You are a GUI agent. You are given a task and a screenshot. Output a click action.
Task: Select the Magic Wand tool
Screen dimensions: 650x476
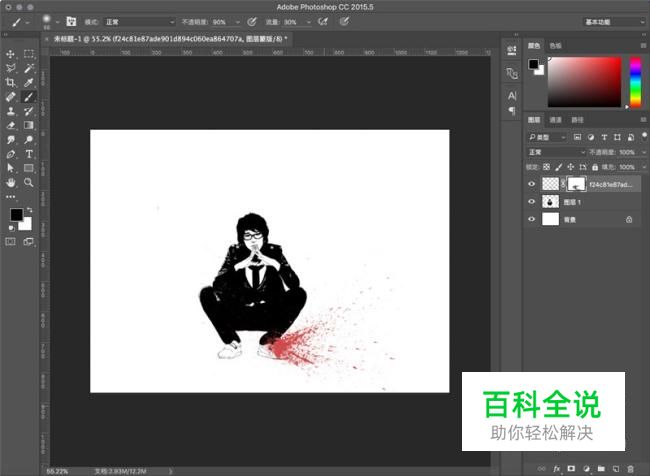(x=29, y=68)
